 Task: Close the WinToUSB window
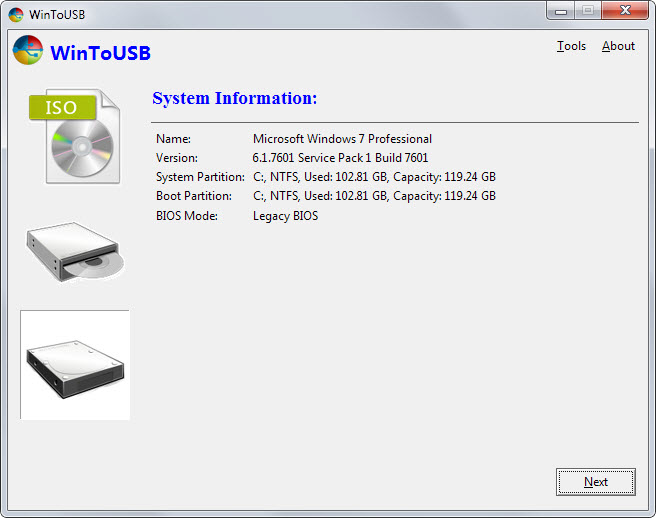(625, 11)
